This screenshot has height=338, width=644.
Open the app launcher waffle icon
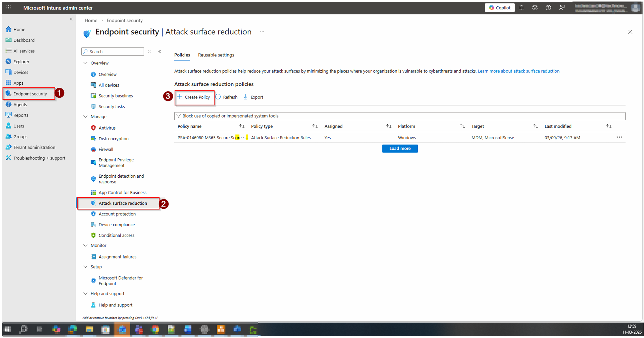8,7
